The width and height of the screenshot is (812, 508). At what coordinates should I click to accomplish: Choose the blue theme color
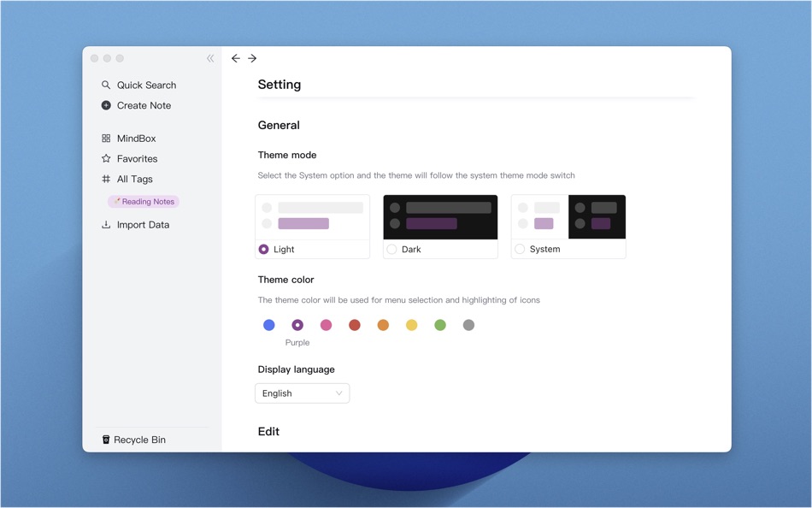click(268, 325)
